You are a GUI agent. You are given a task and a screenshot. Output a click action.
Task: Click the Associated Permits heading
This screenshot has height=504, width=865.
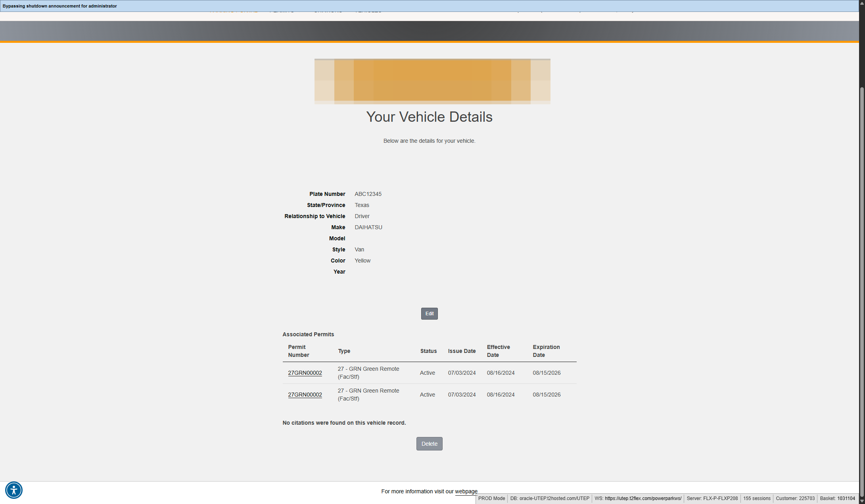[x=308, y=334]
